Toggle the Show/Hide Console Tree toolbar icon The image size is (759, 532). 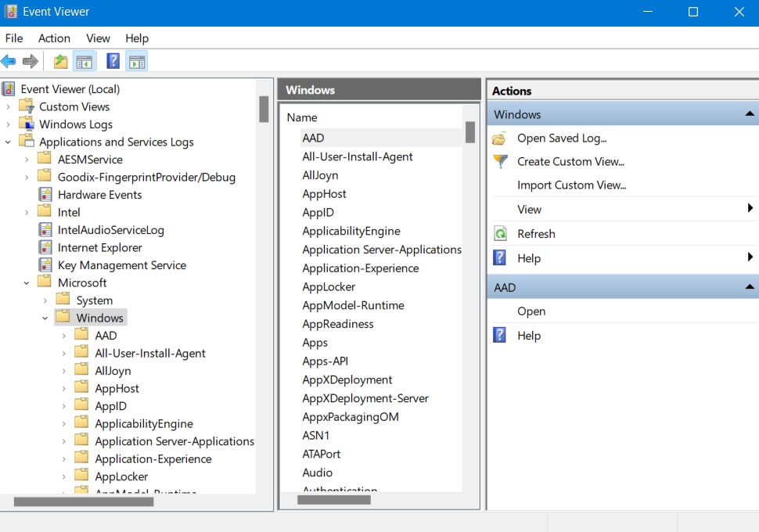(85, 62)
